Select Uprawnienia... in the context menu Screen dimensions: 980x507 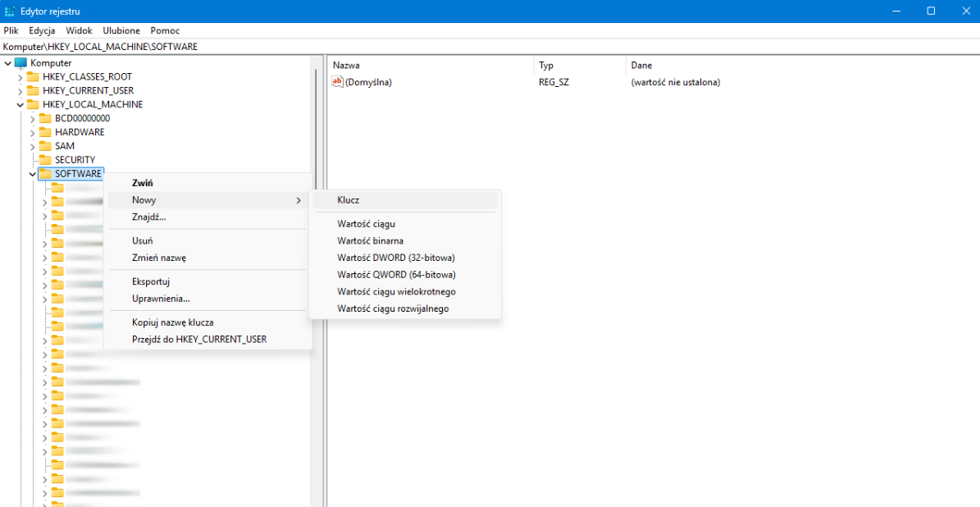tap(161, 299)
